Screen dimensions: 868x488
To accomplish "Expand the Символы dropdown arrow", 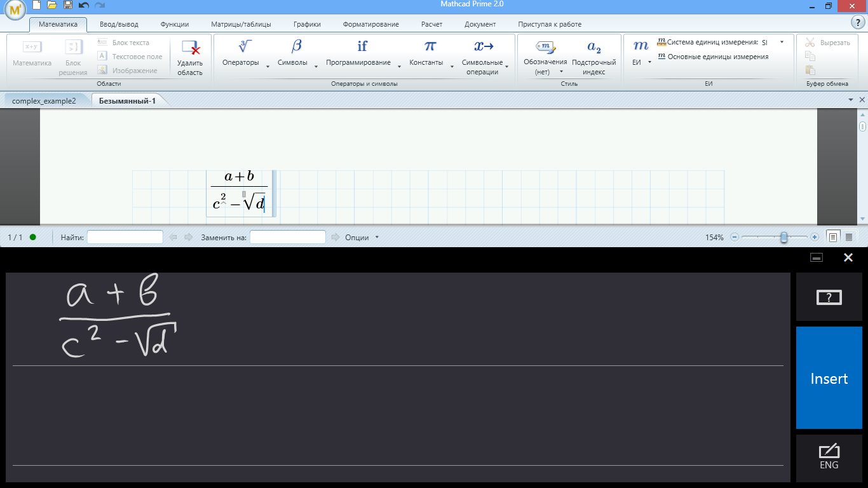I will [x=316, y=66].
